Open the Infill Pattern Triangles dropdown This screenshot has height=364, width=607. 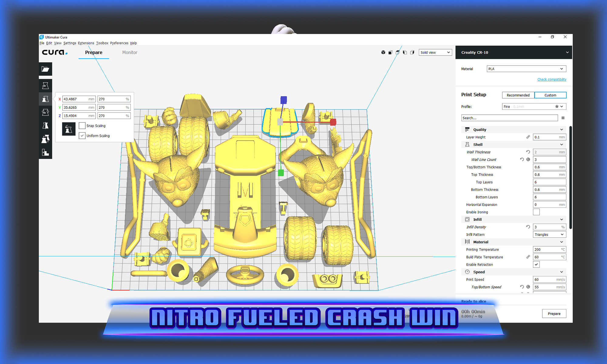coord(549,234)
